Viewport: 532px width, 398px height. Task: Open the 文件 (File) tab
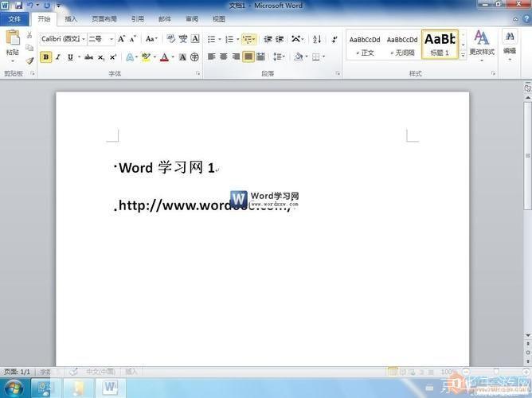pos(14,18)
